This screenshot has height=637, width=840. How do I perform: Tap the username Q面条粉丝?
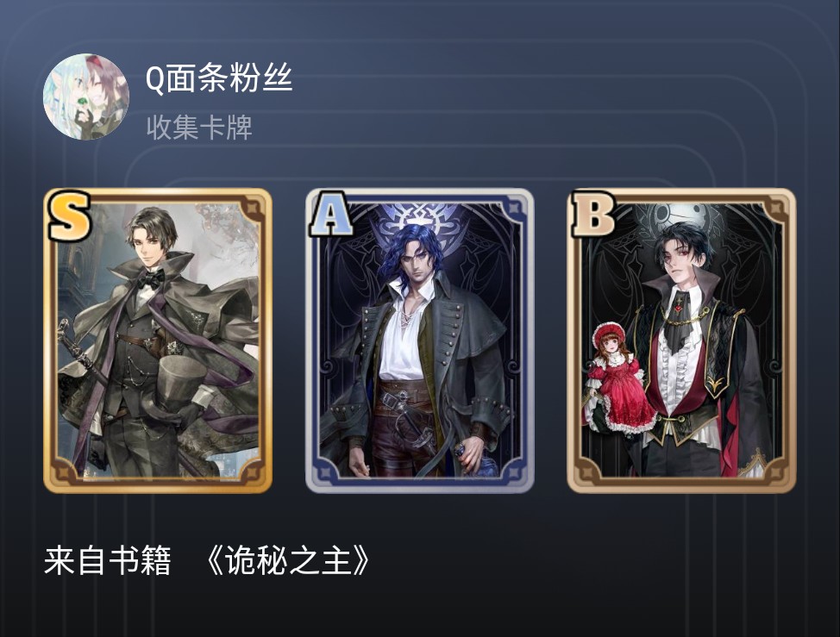[x=218, y=78]
